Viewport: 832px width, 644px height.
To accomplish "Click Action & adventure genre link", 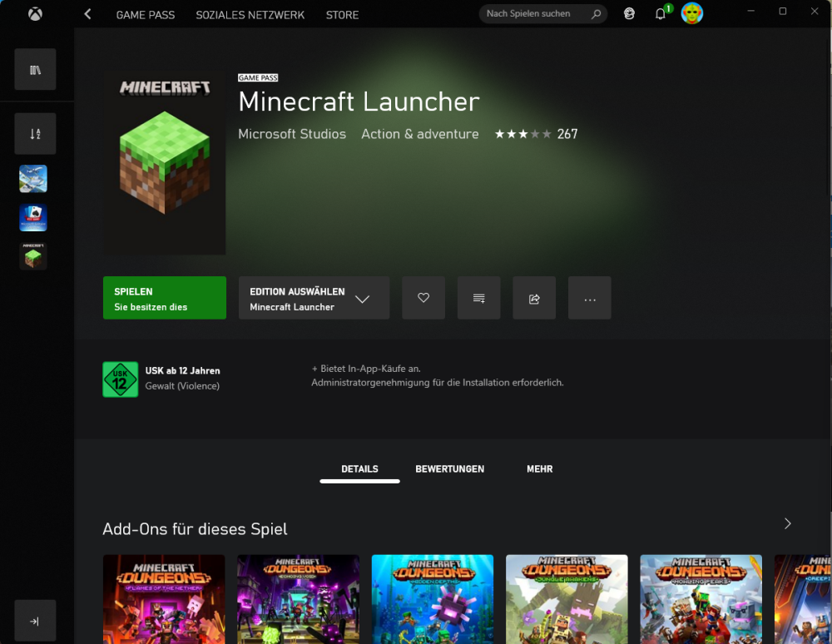I will pyautogui.click(x=419, y=134).
